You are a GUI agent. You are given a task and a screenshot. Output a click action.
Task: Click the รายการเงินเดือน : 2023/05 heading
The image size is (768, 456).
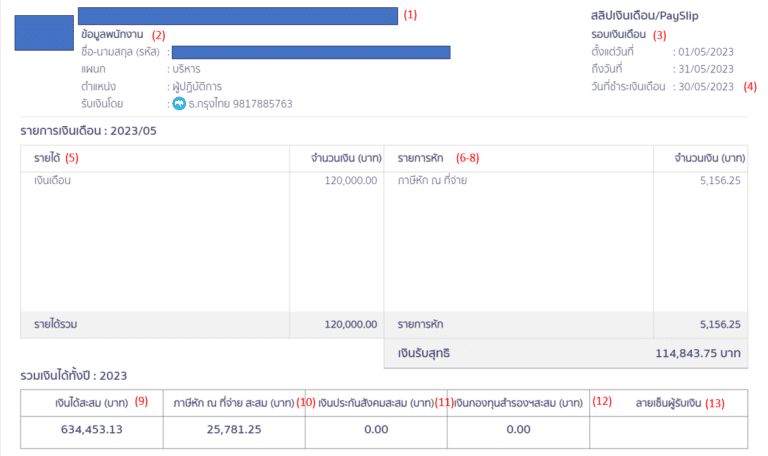pyautogui.click(x=89, y=131)
